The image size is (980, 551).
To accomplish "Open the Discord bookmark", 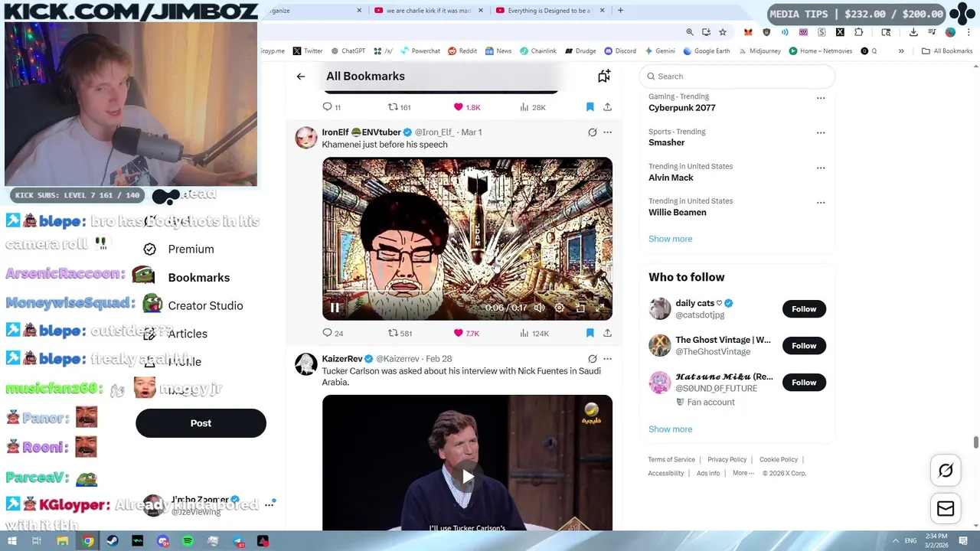I will [620, 51].
